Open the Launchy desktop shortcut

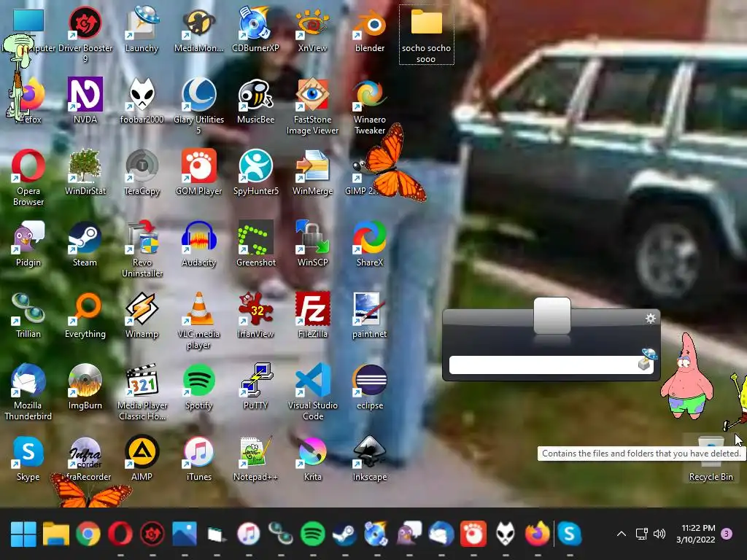142,29
